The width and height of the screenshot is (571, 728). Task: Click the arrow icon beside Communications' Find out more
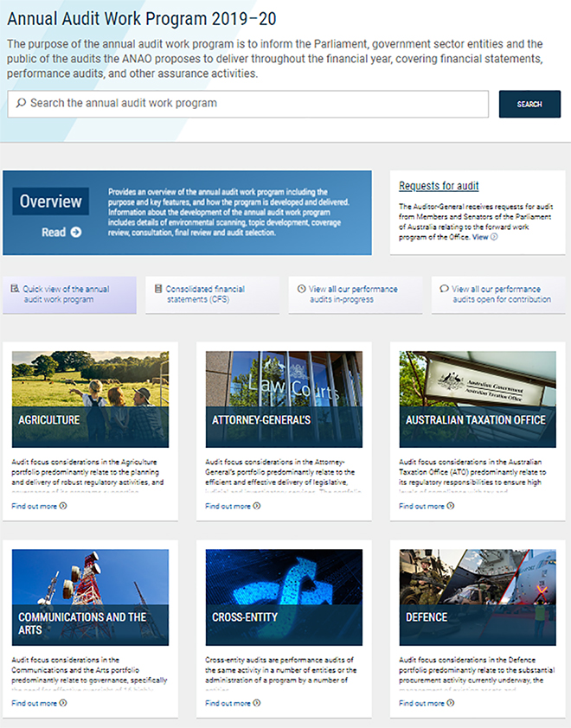point(63,703)
